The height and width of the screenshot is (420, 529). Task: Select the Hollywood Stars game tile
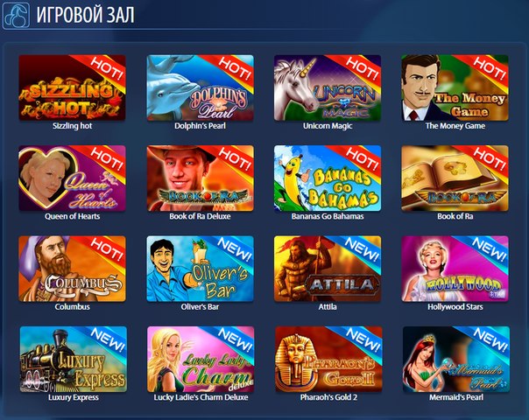click(x=455, y=269)
